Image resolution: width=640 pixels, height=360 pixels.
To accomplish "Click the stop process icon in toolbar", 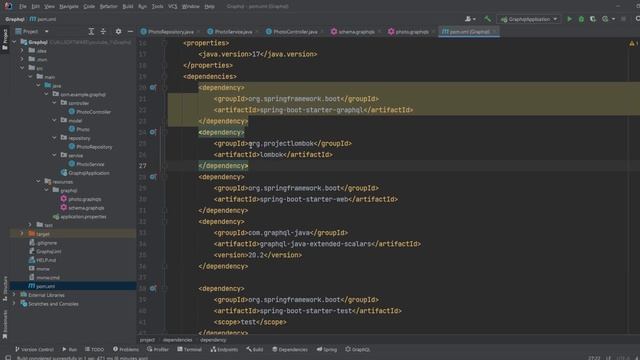I will click(x=623, y=19).
